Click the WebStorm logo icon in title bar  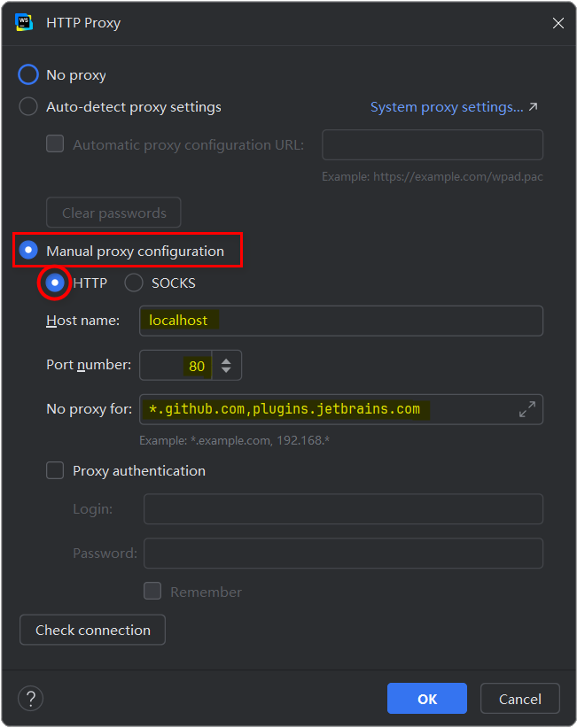[x=24, y=23]
